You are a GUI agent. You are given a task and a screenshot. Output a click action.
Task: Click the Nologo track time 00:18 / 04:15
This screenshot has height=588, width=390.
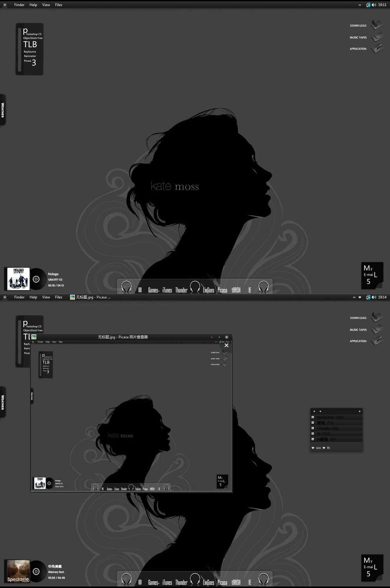[x=56, y=286]
